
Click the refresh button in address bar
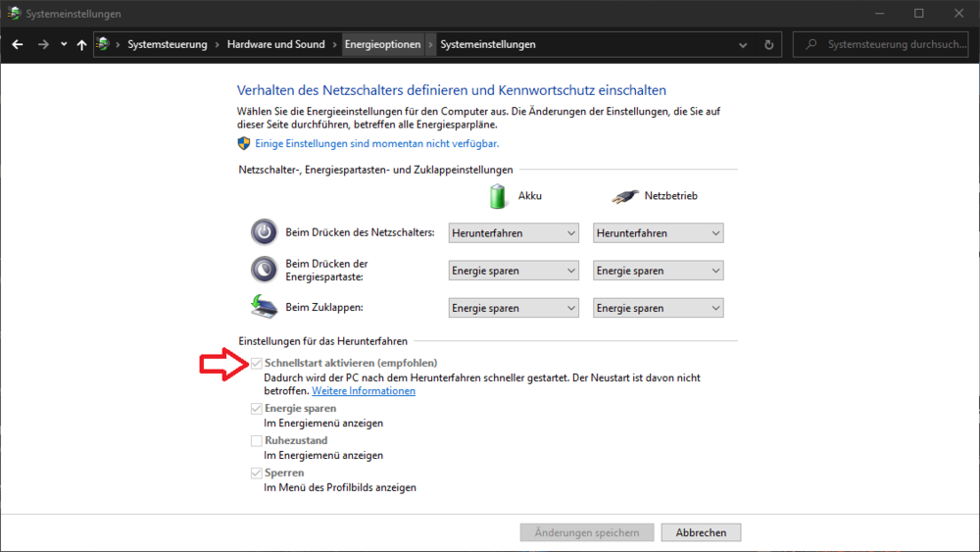pos(769,44)
